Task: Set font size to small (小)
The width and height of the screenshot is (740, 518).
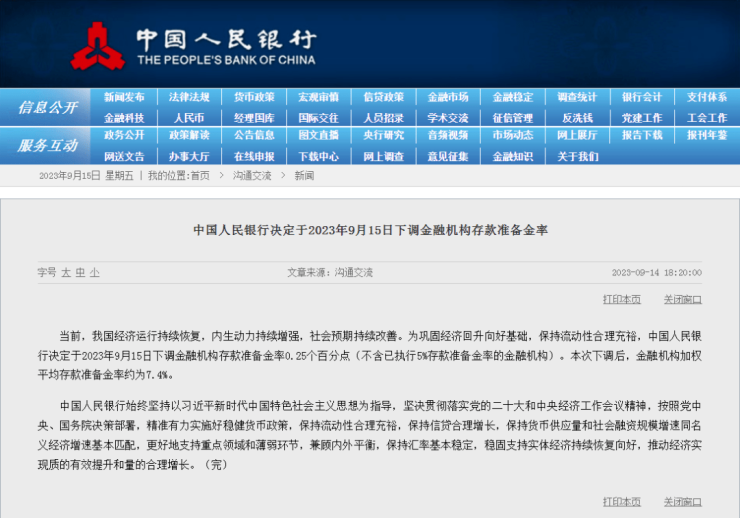Action: pos(94,272)
